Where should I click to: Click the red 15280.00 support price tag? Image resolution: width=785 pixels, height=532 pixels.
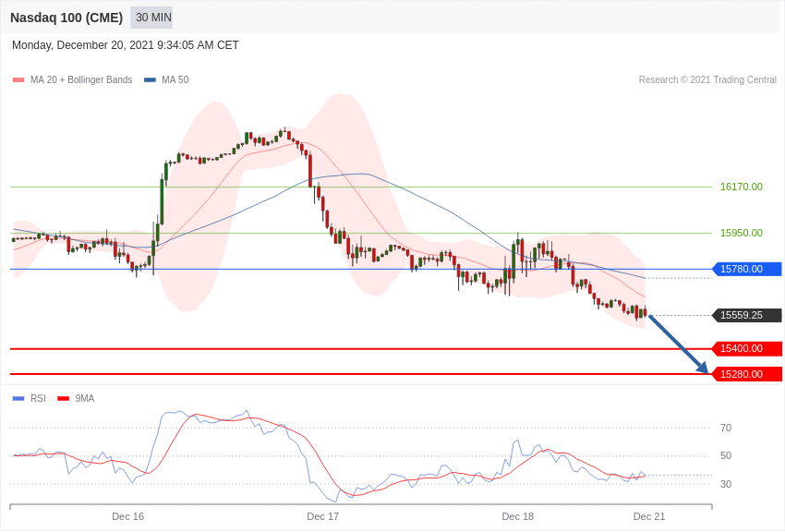pyautogui.click(x=747, y=374)
